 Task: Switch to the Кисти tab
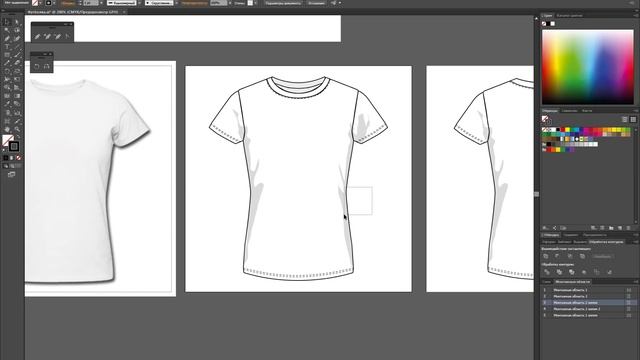pyautogui.click(x=587, y=111)
